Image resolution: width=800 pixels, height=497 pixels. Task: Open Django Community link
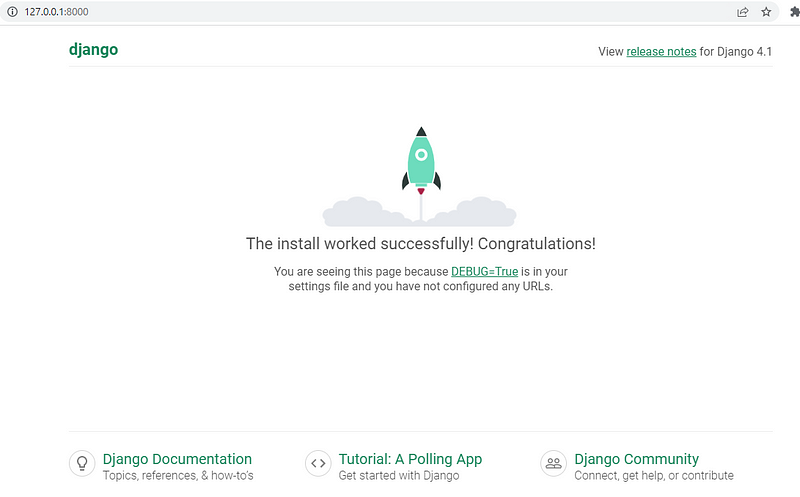[x=636, y=459]
